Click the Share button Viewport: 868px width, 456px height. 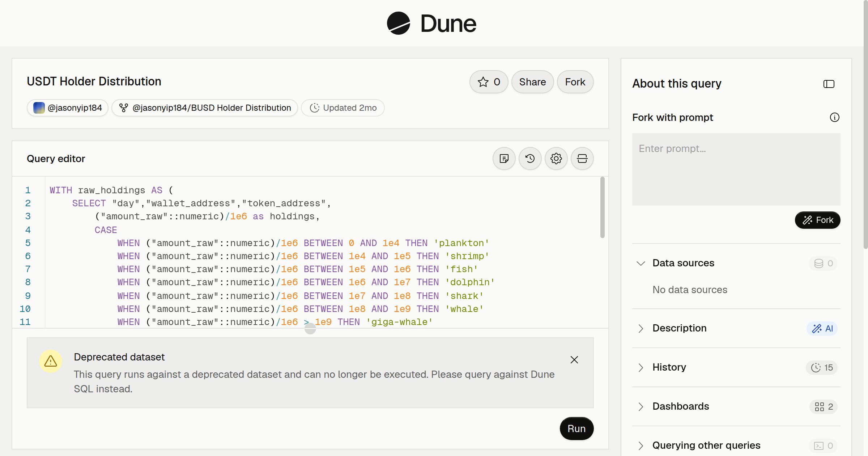[x=532, y=82]
